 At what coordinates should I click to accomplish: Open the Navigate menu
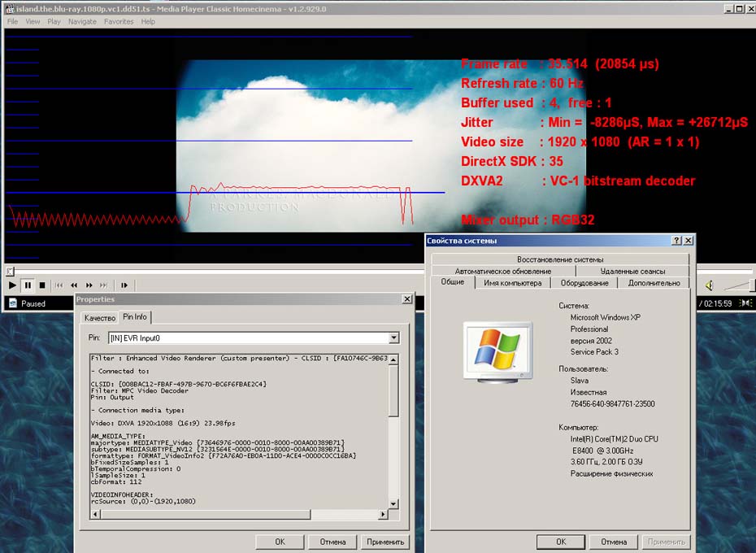(82, 22)
